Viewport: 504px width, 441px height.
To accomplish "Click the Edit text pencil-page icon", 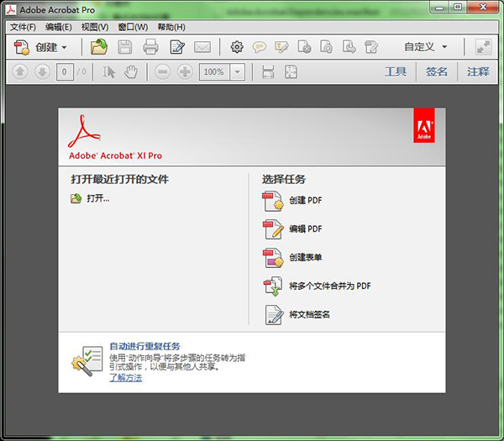I will 177,47.
